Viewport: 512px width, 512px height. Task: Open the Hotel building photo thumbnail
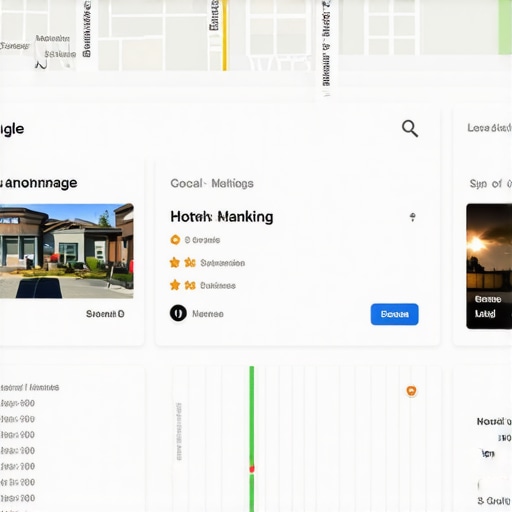67,251
